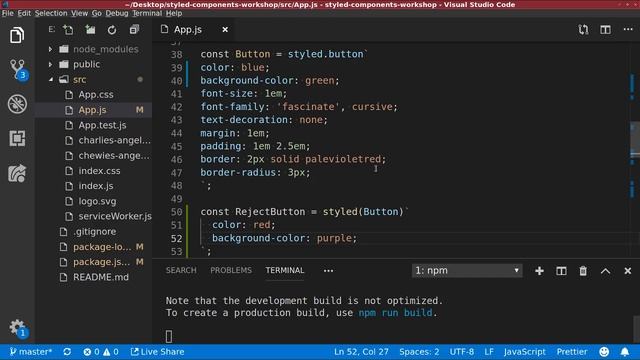Switch to the SEARCH panel tab

point(181,270)
